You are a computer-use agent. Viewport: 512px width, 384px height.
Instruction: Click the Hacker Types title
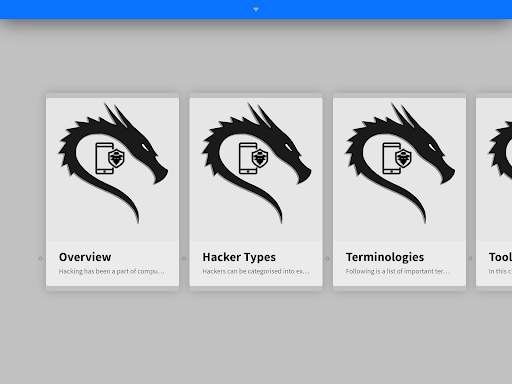pyautogui.click(x=239, y=257)
